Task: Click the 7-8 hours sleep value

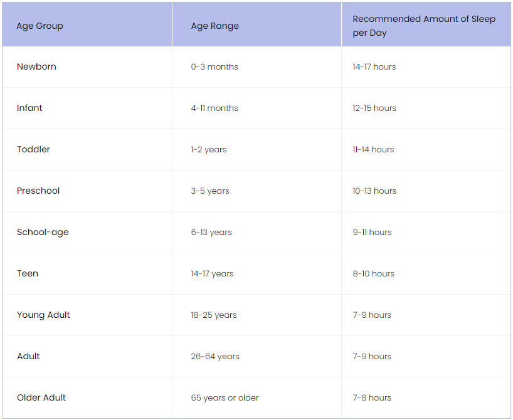Action: [371, 398]
